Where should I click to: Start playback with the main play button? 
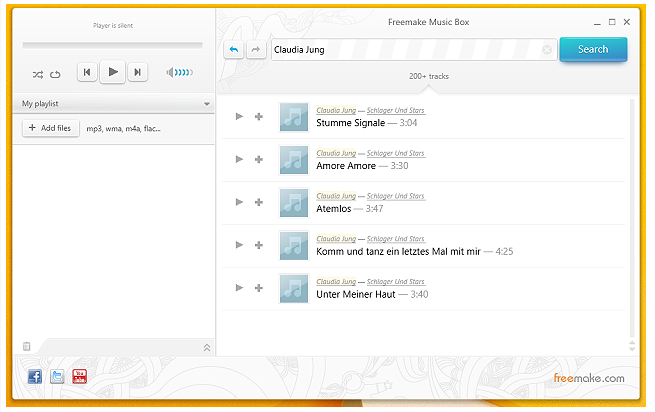coord(113,72)
